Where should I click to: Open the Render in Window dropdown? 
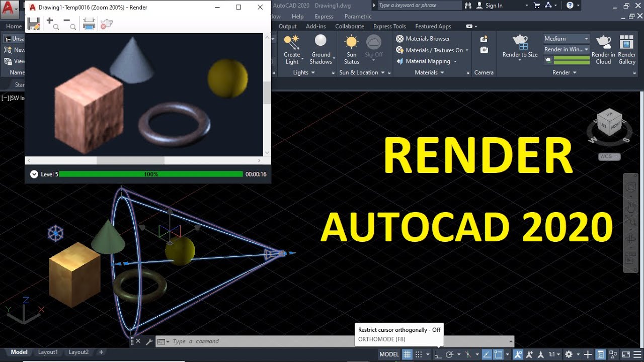click(566, 49)
